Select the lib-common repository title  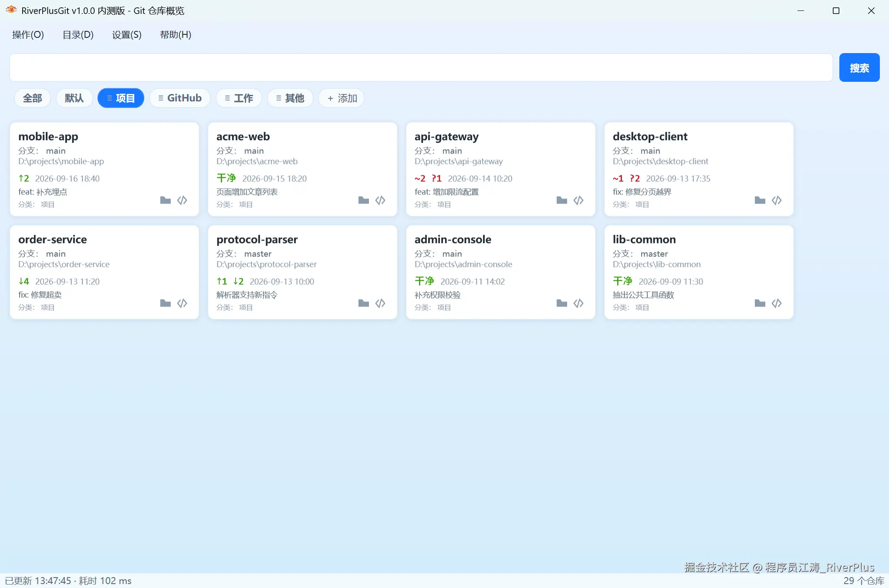[x=644, y=239]
